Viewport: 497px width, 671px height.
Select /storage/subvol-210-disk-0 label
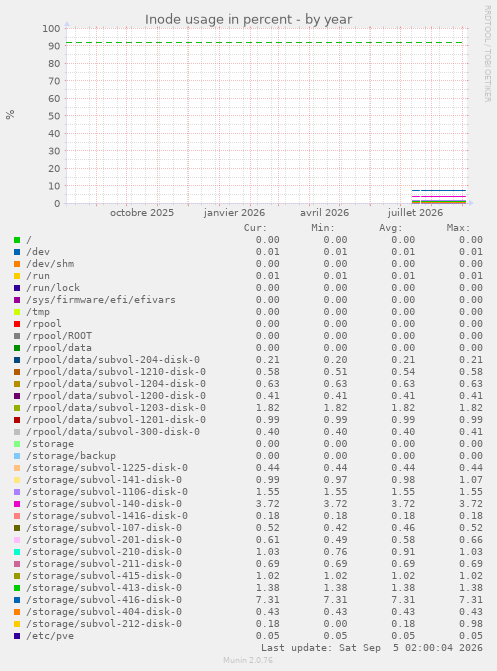tap(104, 552)
